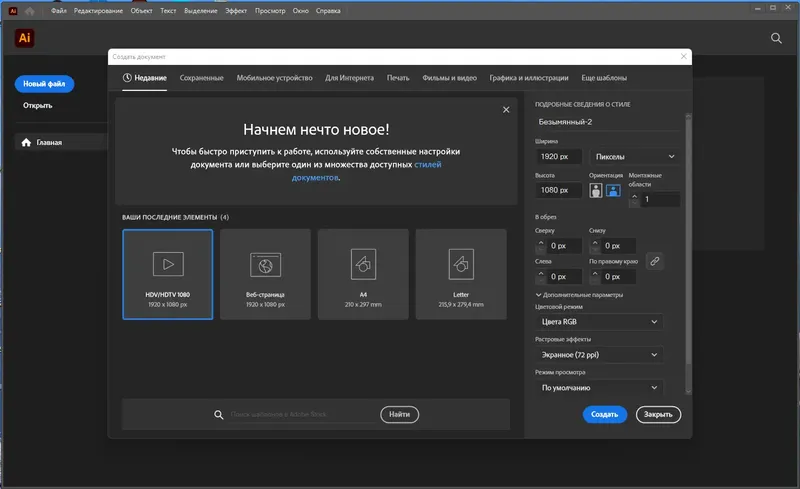
Task: Click the Новый файл button
Action: (44, 84)
